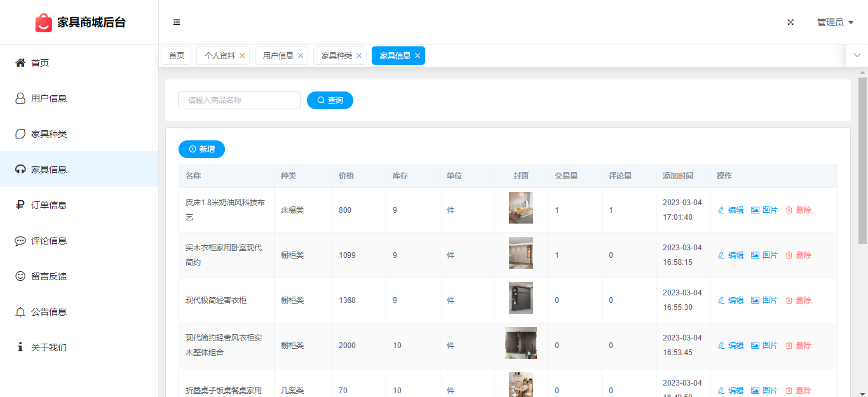Switch to the 家具种类 tab
This screenshot has height=397, width=868.
coord(336,56)
